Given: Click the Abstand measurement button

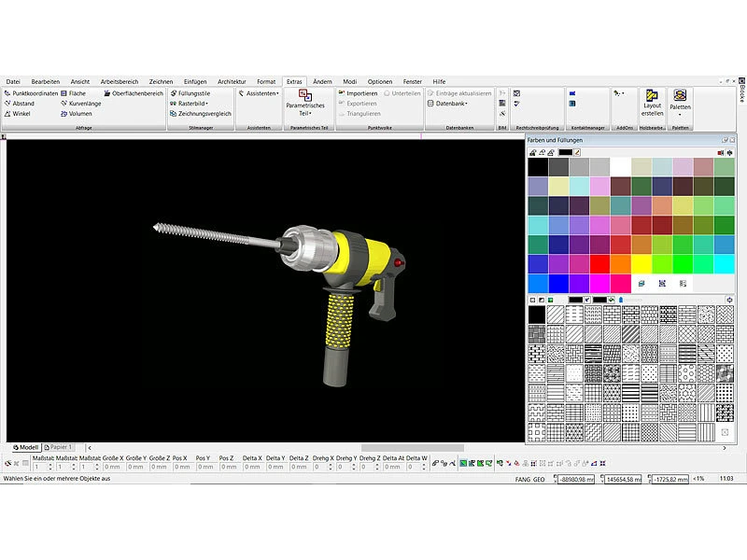Looking at the screenshot, I should (x=23, y=104).
